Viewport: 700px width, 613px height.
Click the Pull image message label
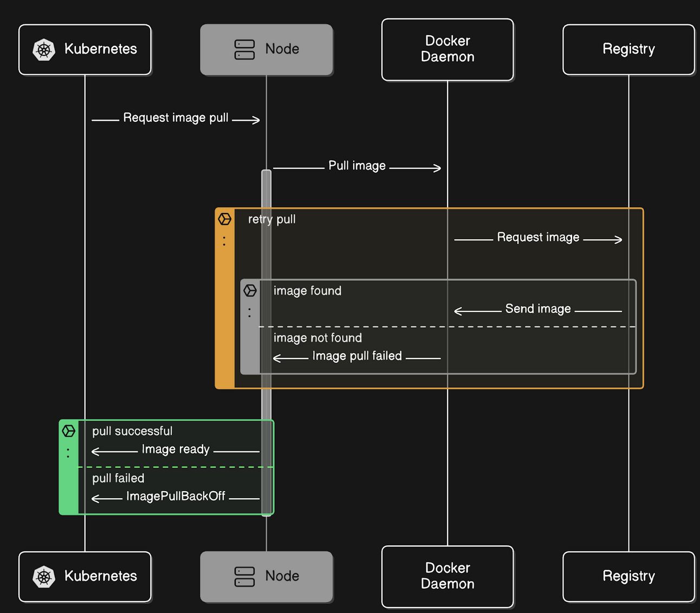click(357, 166)
